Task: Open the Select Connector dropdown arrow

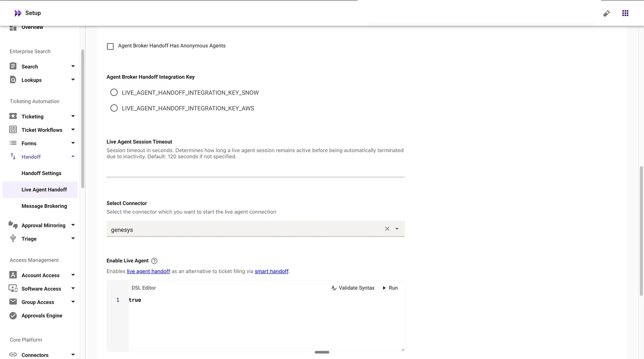Action: click(397, 229)
